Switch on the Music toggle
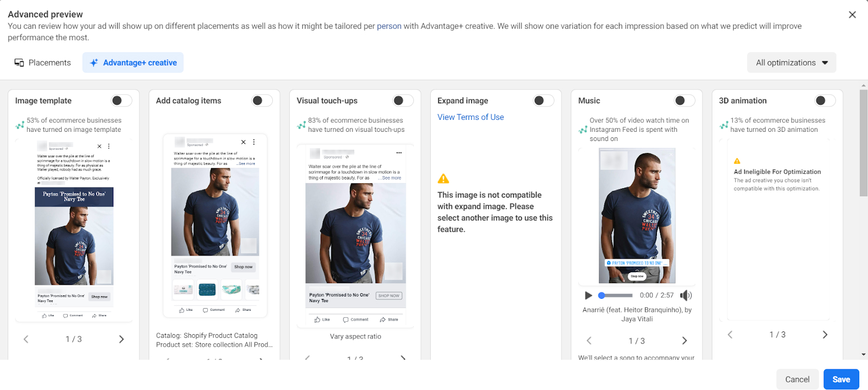The width and height of the screenshot is (868, 390). tap(685, 100)
